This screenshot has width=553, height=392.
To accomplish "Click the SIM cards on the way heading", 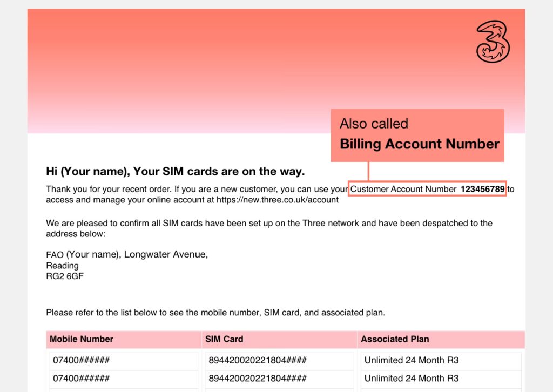I will pos(176,172).
